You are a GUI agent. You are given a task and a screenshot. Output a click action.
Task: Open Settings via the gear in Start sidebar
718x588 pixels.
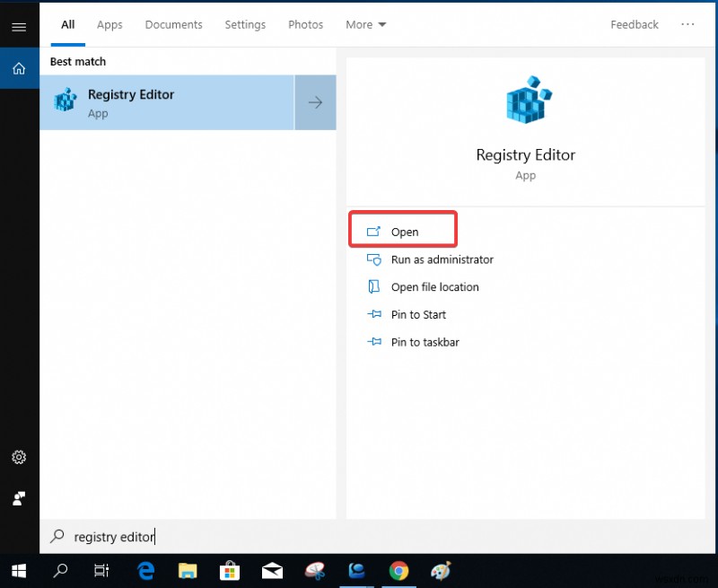[19, 457]
